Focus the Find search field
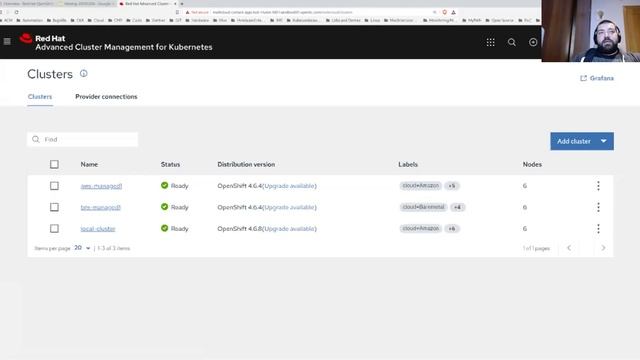This screenshot has height=360, width=640. pos(82,139)
